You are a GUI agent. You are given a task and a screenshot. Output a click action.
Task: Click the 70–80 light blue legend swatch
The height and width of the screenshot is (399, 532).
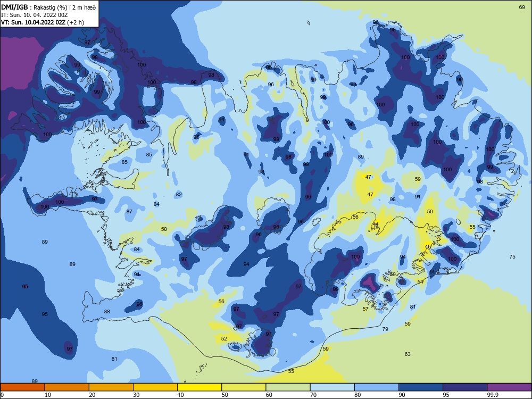332,387
